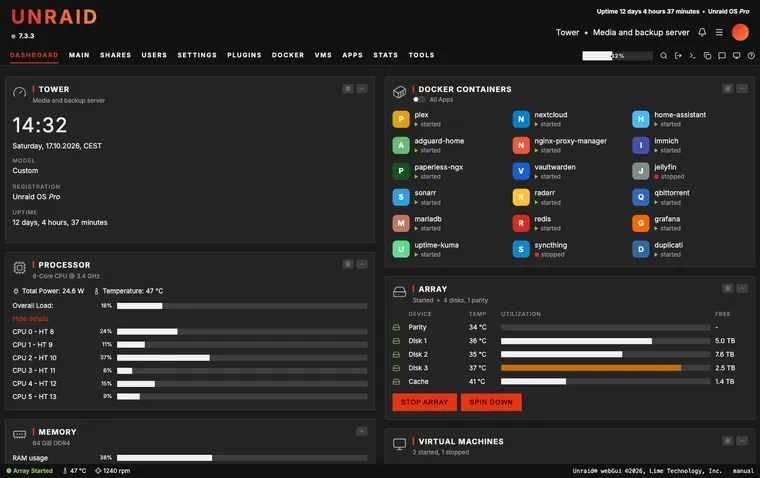
Task: Click the orange user avatar
Action: click(740, 32)
